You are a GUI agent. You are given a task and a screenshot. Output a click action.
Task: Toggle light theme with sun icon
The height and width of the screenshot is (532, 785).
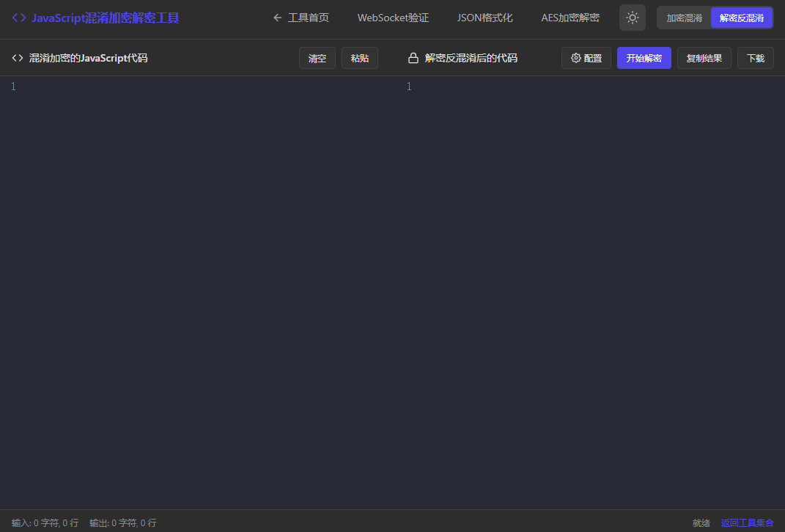pyautogui.click(x=632, y=18)
